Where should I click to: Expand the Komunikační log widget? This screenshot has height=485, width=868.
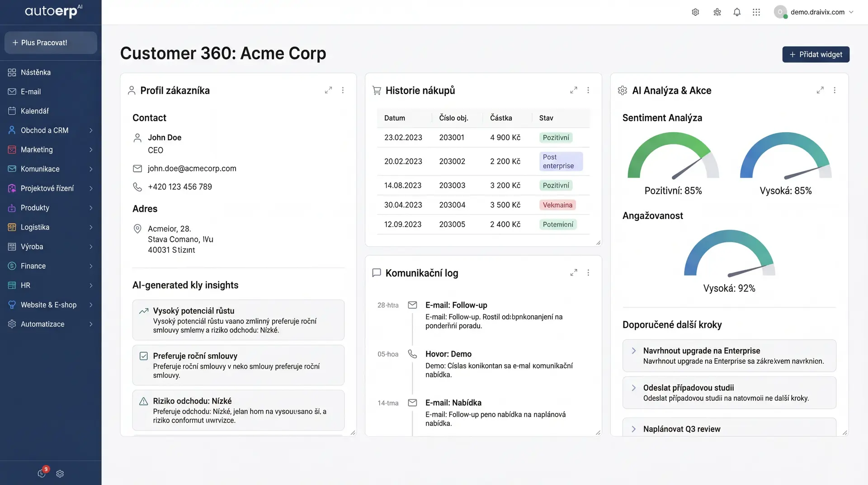[574, 273]
